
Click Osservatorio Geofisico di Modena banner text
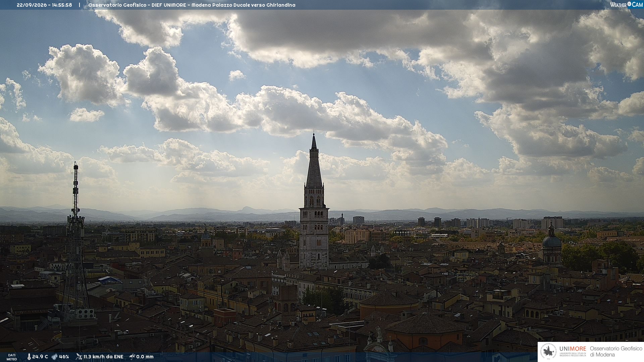pos(616,352)
